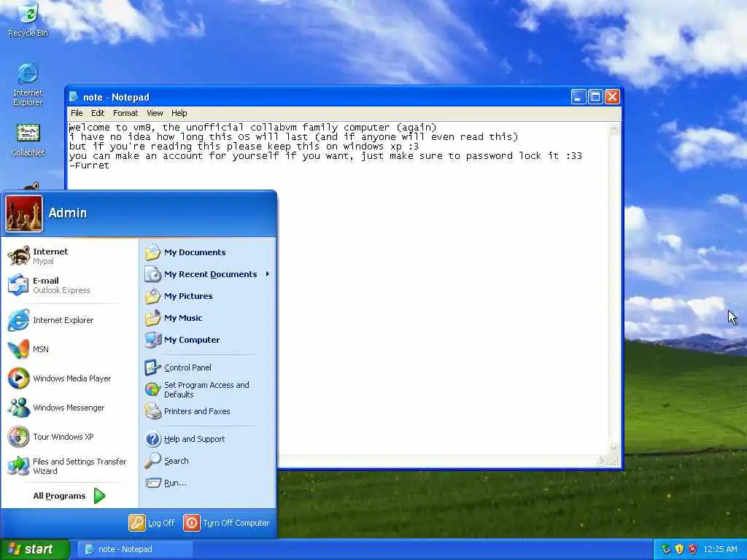Screen dimensions: 747x560
Task: Open Notepad File menu
Action: [77, 113]
